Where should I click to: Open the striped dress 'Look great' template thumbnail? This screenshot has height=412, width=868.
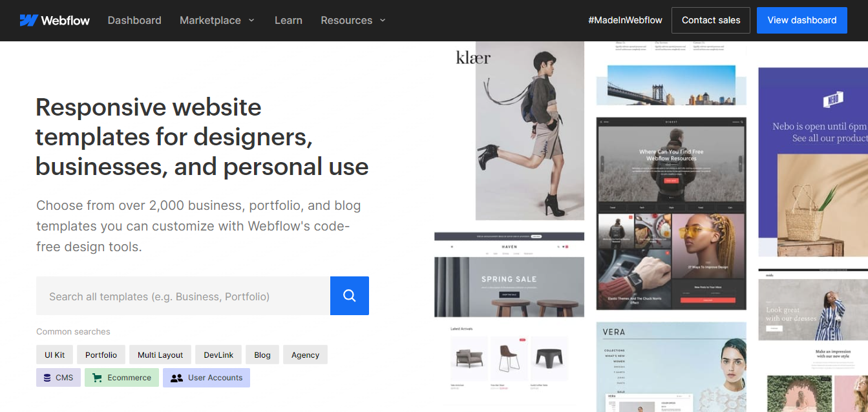(813, 341)
